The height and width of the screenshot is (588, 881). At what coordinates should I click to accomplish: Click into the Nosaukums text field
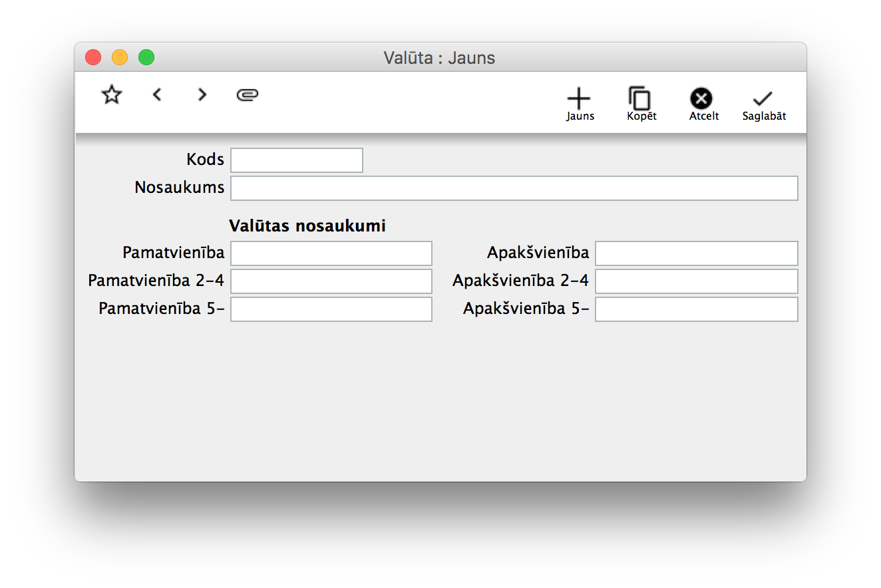tap(514, 188)
